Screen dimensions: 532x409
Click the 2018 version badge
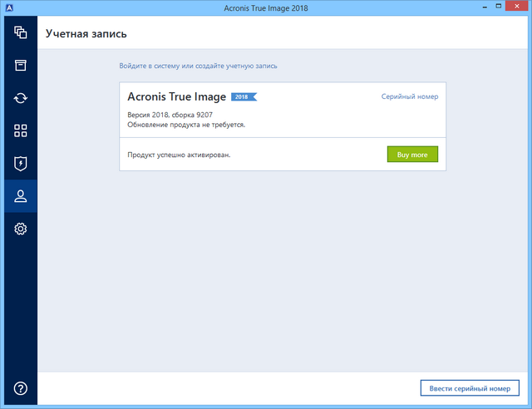point(244,97)
